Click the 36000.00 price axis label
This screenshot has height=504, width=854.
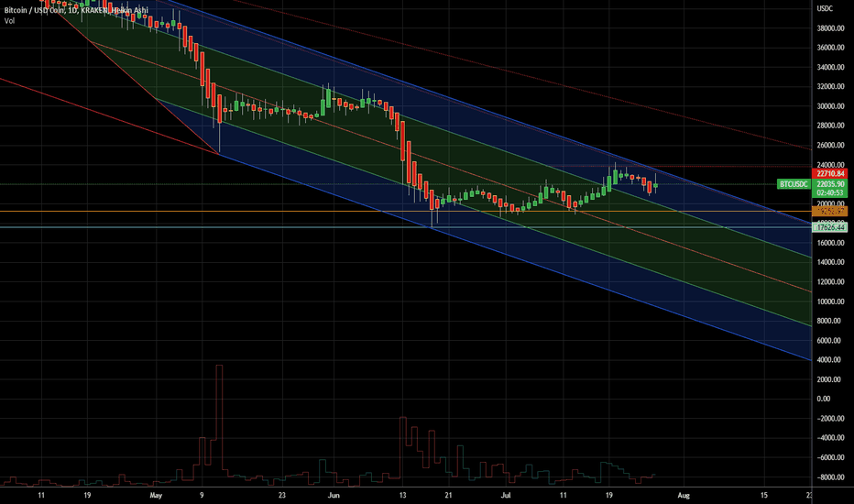click(830, 48)
